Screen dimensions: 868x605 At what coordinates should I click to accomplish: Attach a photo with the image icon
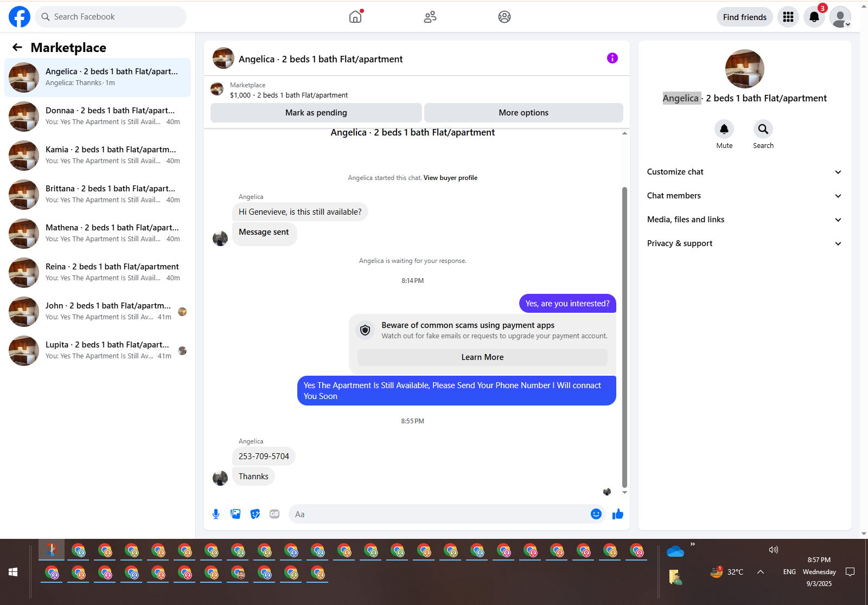tap(235, 514)
